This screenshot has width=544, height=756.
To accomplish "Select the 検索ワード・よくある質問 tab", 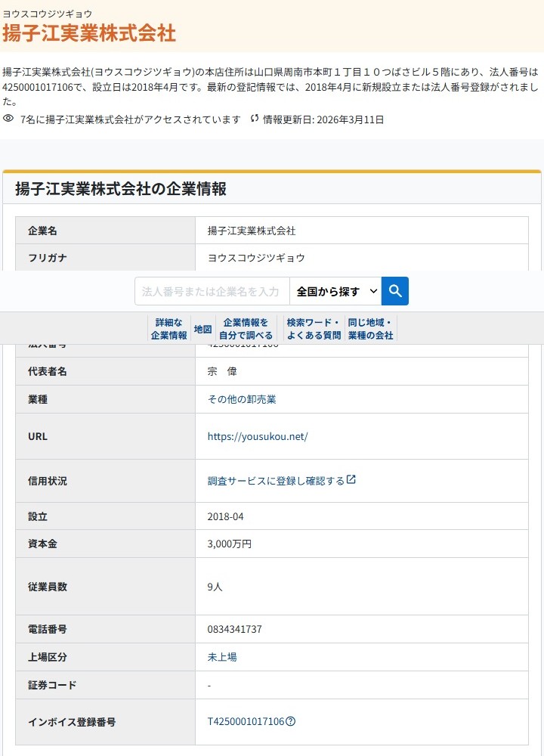I will [x=314, y=329].
